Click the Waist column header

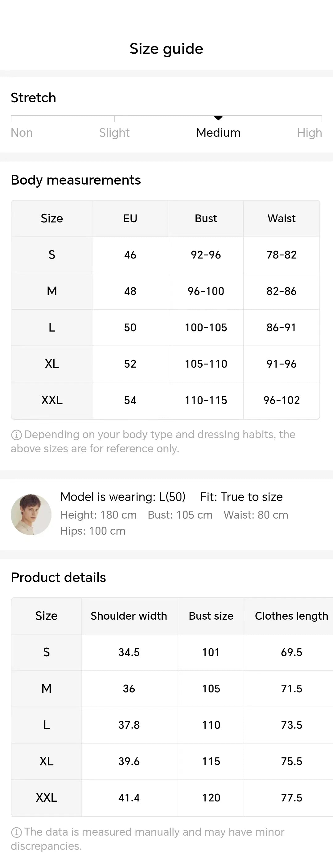282,218
